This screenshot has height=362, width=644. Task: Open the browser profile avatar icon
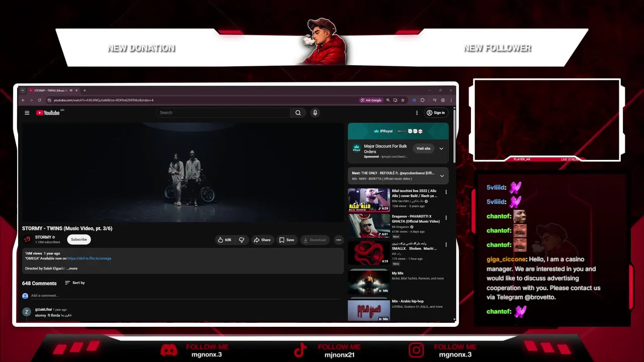443,100
